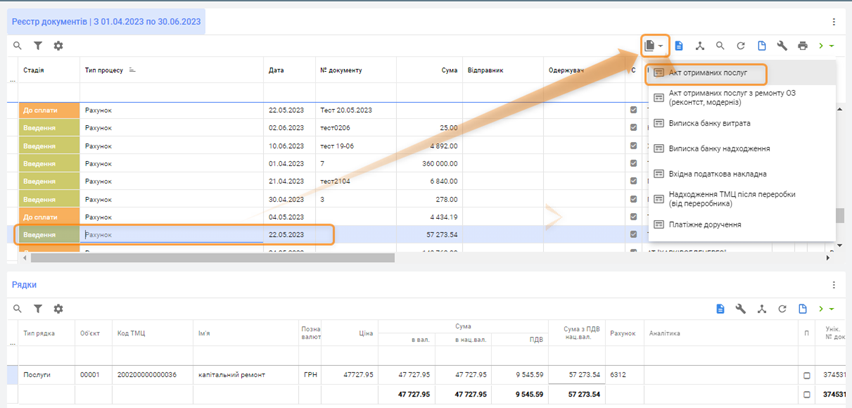Select 'Акт отриманих послуг' from the menu
This screenshot has height=408, width=852.
tap(708, 74)
